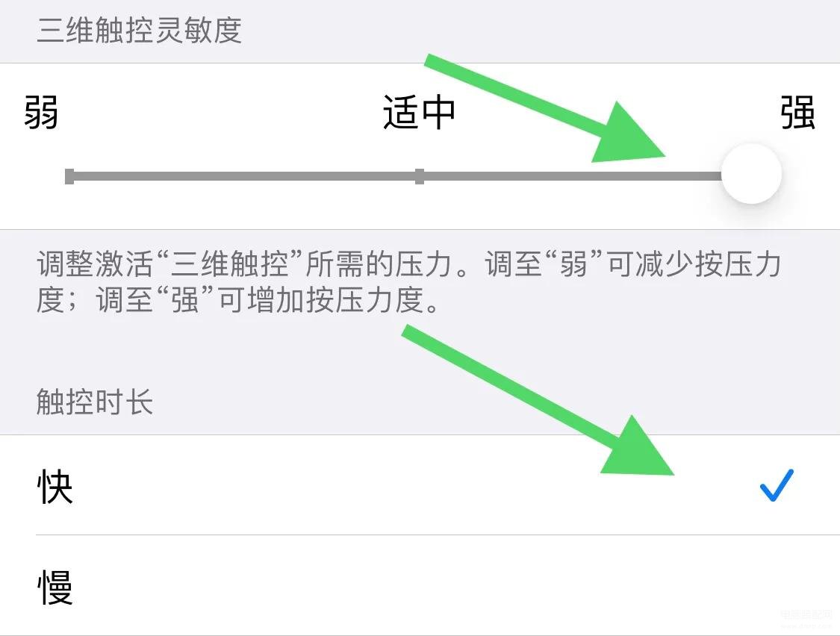Select the 弱 sensitivity label
The image size is (840, 636).
(x=41, y=112)
